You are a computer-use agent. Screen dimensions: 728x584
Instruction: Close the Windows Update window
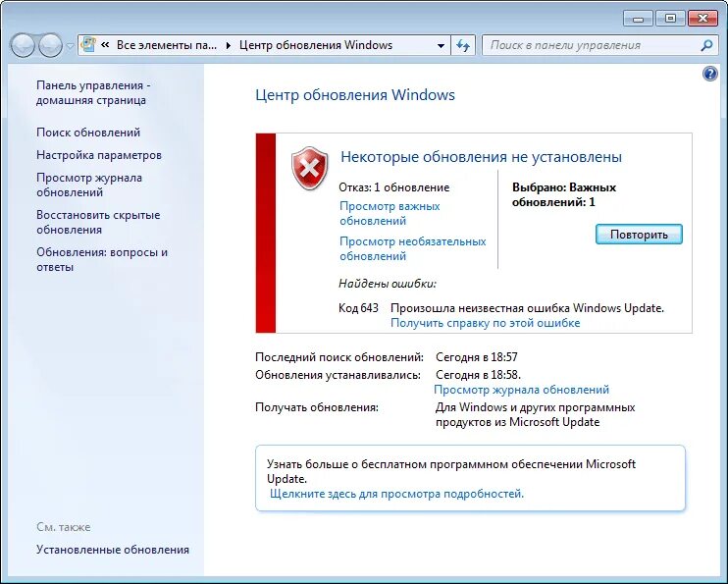tap(702, 19)
